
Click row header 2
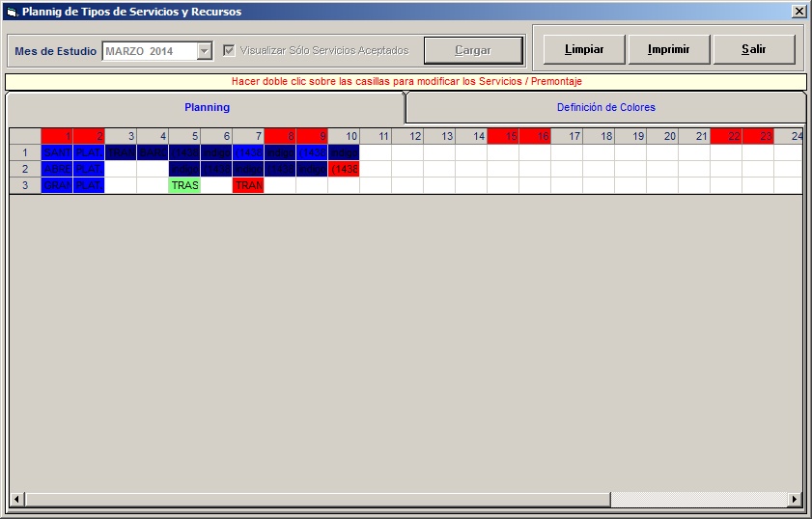pos(25,169)
